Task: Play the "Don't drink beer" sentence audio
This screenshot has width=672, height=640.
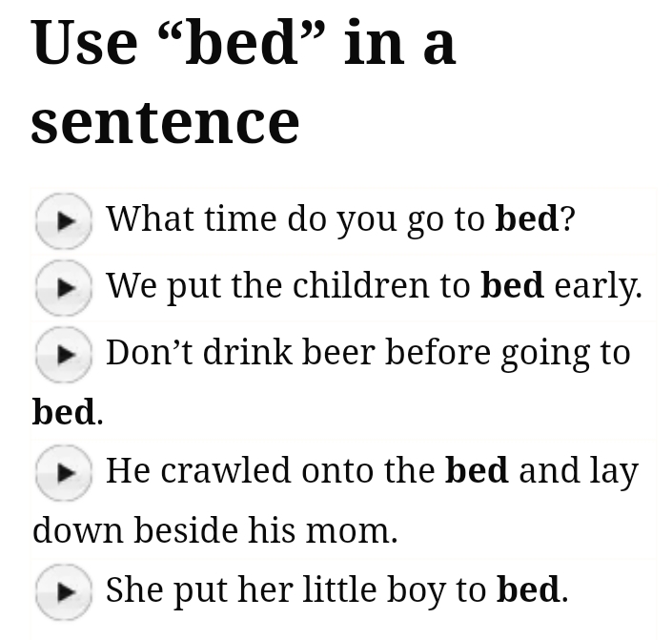Action: (63, 354)
